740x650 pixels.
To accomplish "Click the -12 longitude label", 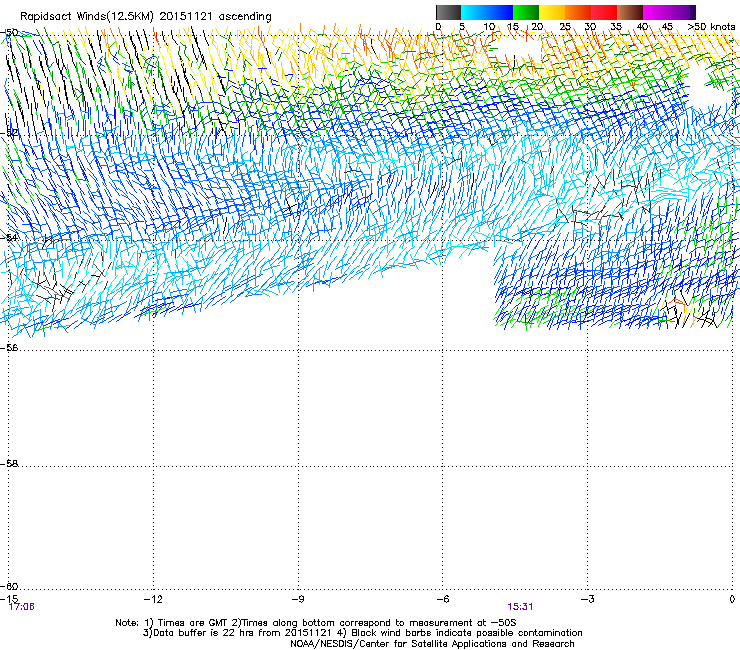I will click(153, 599).
